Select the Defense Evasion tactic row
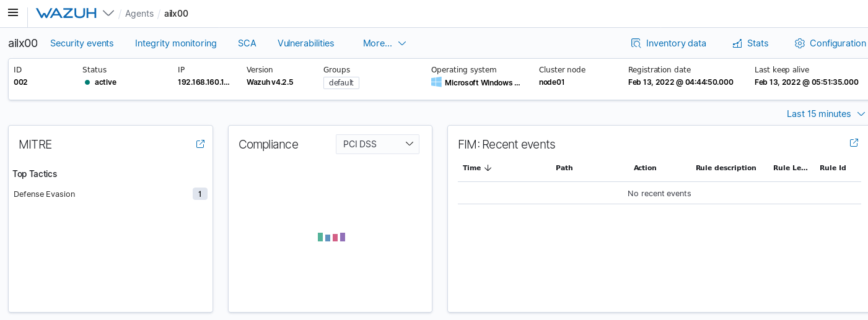This screenshot has width=868, height=320. tap(45, 194)
